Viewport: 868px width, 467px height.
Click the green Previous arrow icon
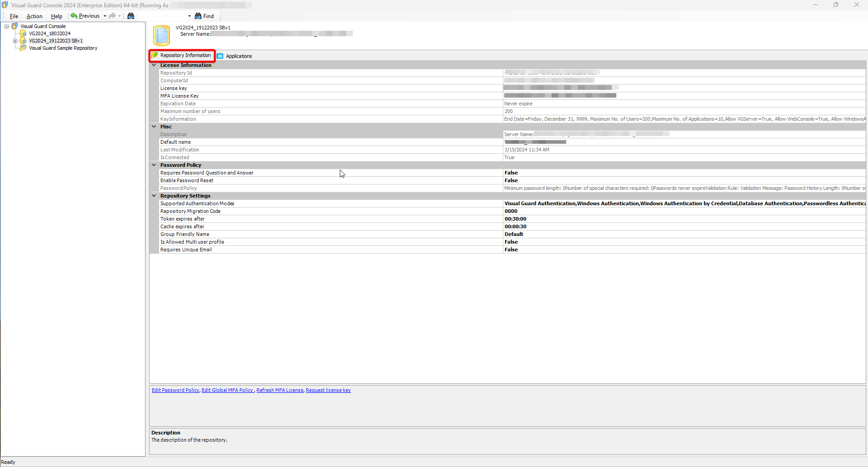coord(74,16)
